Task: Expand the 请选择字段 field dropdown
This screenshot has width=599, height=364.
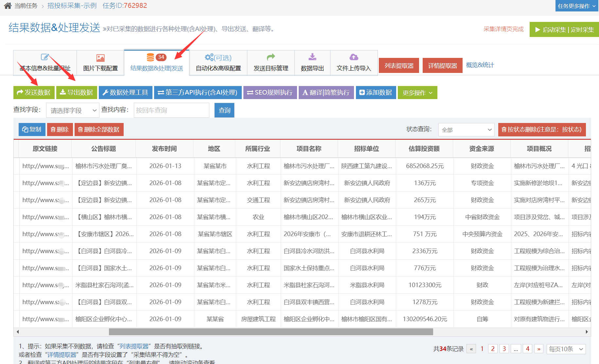Action: pyautogui.click(x=73, y=111)
